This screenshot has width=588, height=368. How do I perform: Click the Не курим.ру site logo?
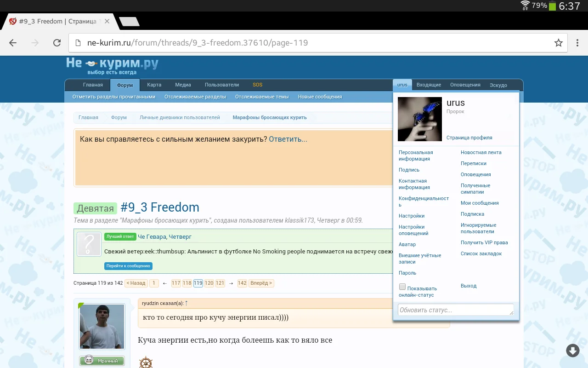coord(112,64)
